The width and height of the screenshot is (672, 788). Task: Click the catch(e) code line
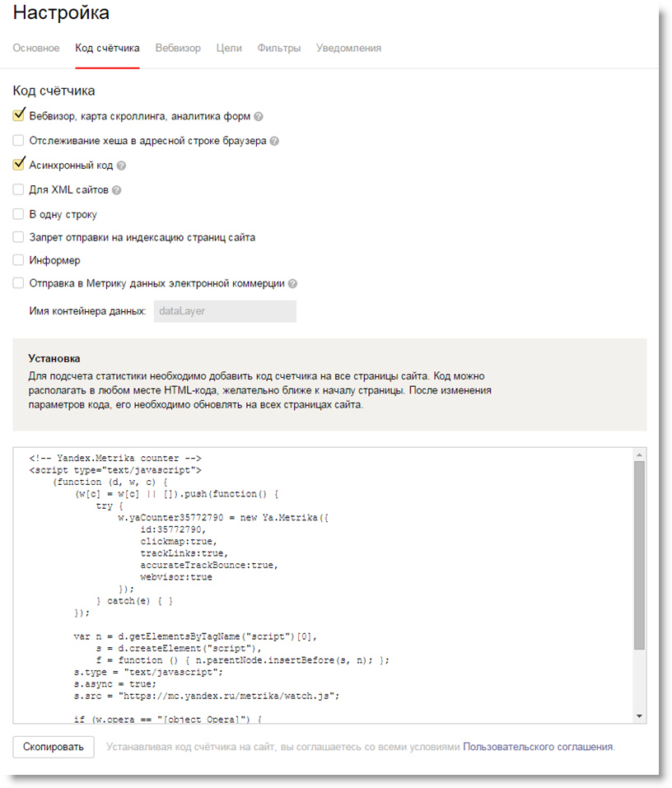[x=135, y=601]
